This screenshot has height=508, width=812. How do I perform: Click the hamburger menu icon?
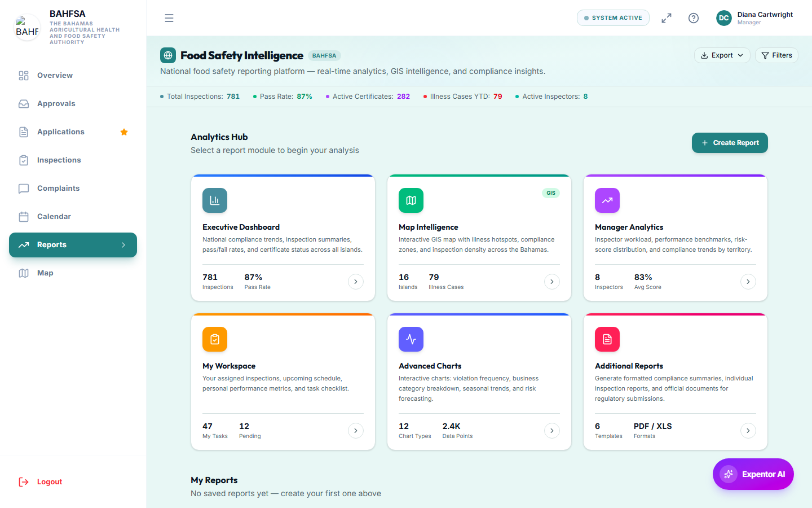pos(169,18)
